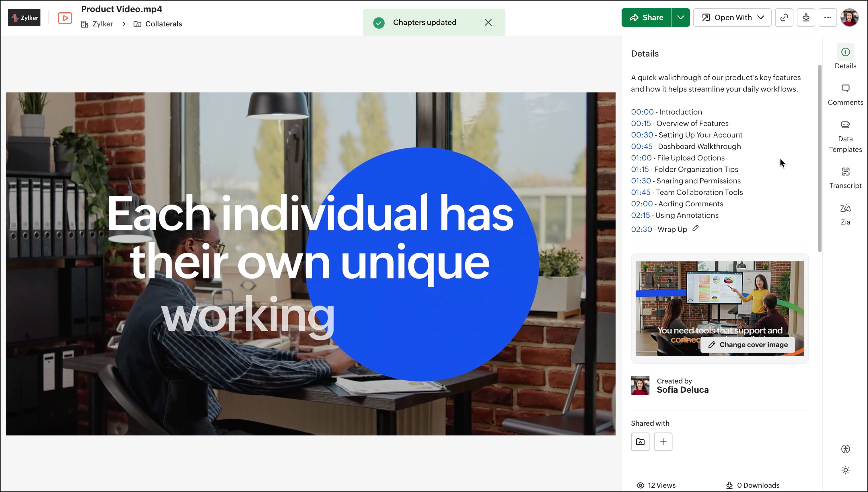Click the Details panel vertical scrollbar

click(820, 158)
